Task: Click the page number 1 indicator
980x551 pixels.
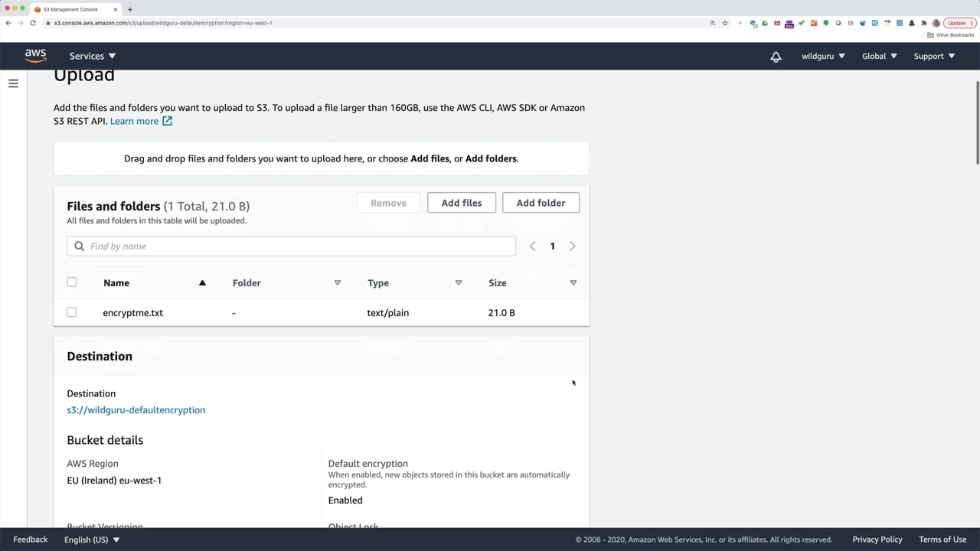Action: click(x=552, y=246)
